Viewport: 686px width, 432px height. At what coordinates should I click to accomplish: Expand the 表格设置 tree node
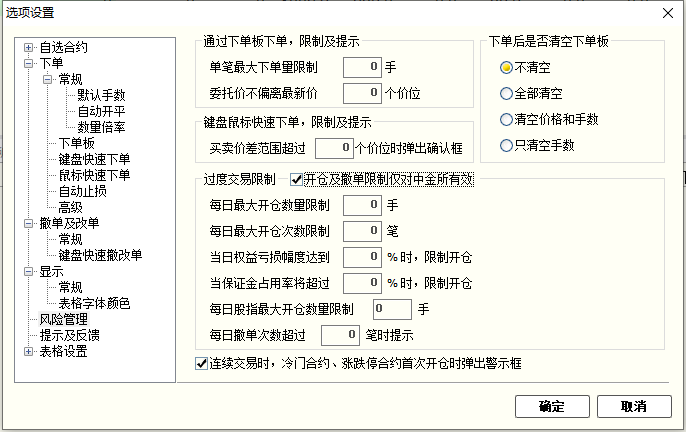[x=28, y=351]
